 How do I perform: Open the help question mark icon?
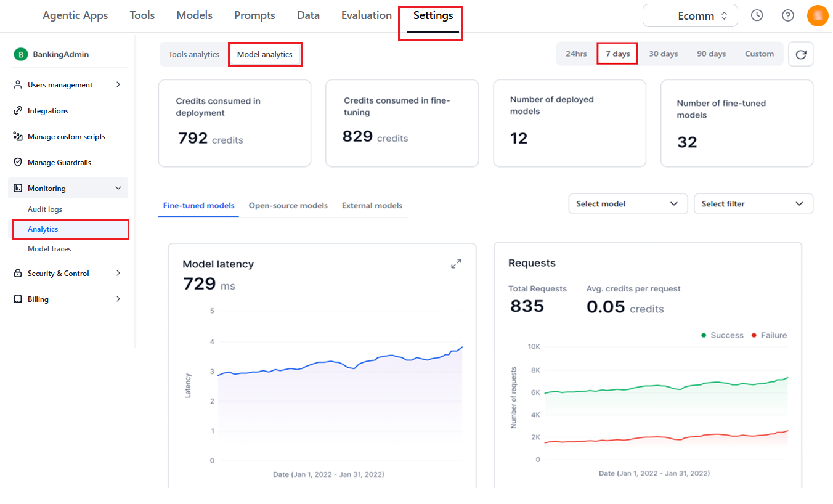tap(788, 15)
